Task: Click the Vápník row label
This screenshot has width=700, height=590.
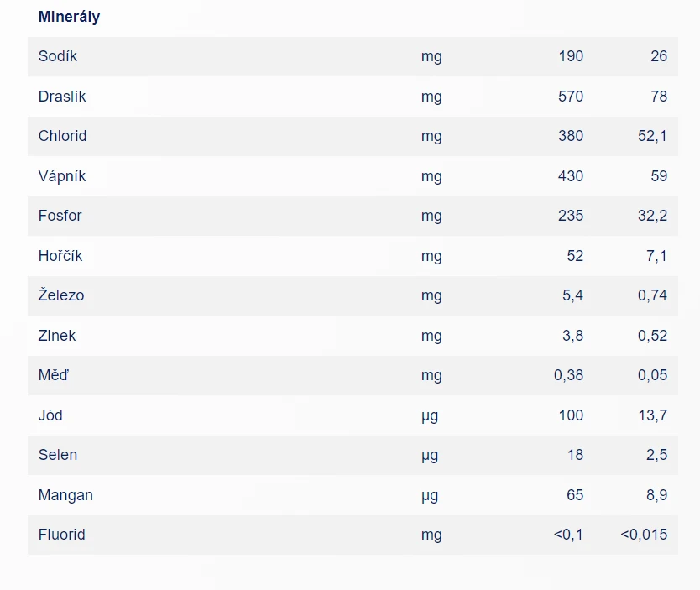Action: coord(62,176)
